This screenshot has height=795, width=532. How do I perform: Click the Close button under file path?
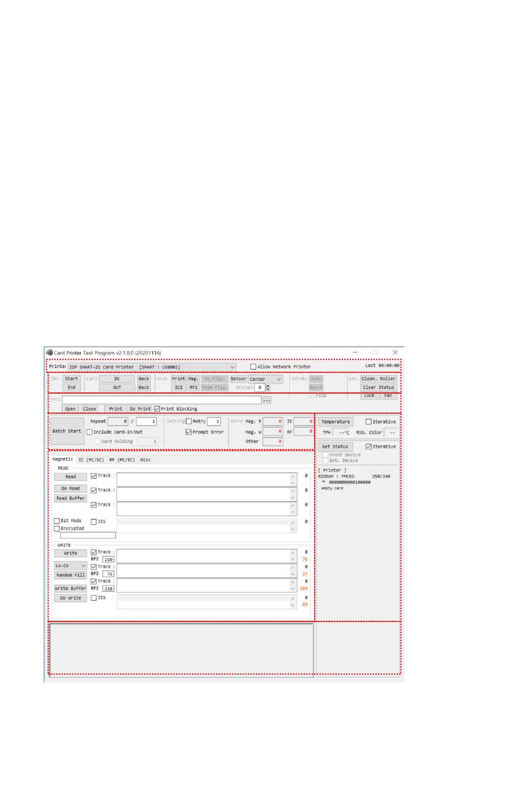coord(90,409)
